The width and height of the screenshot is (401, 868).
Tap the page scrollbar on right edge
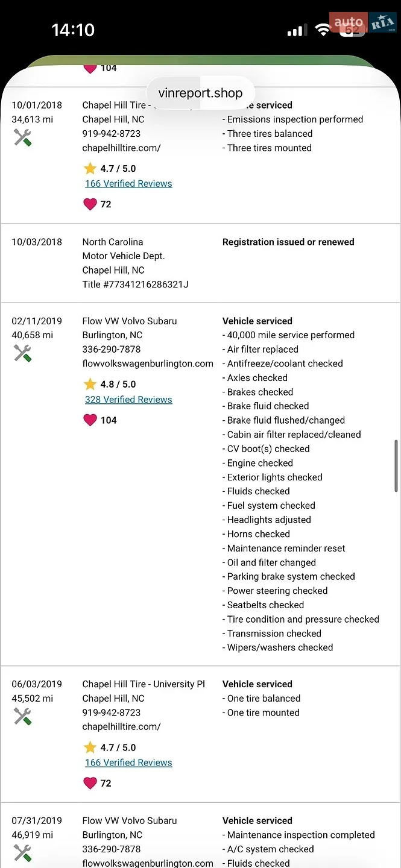(x=396, y=465)
